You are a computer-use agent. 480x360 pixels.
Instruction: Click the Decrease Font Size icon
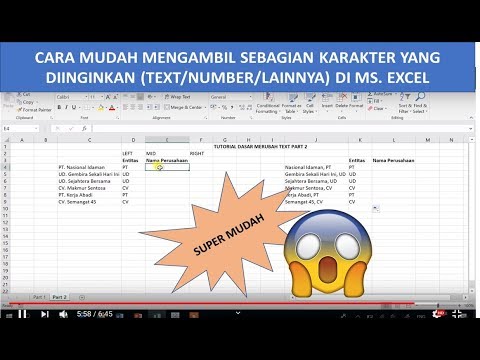coord(115,97)
